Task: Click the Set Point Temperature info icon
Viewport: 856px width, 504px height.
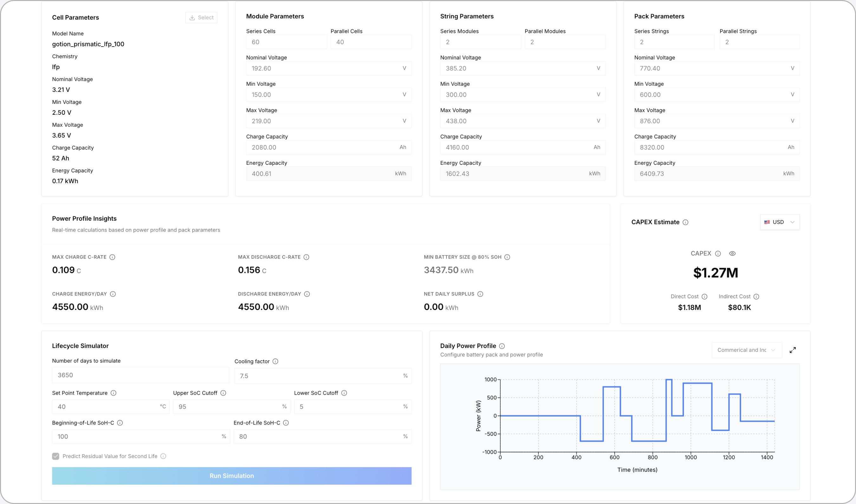Action: pyautogui.click(x=114, y=393)
